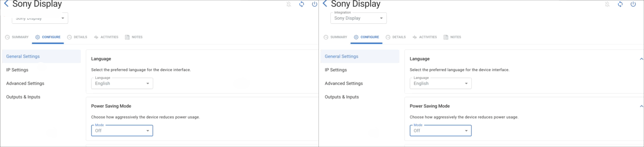
Task: Open Language dropdown in right panel
Action: (x=440, y=83)
